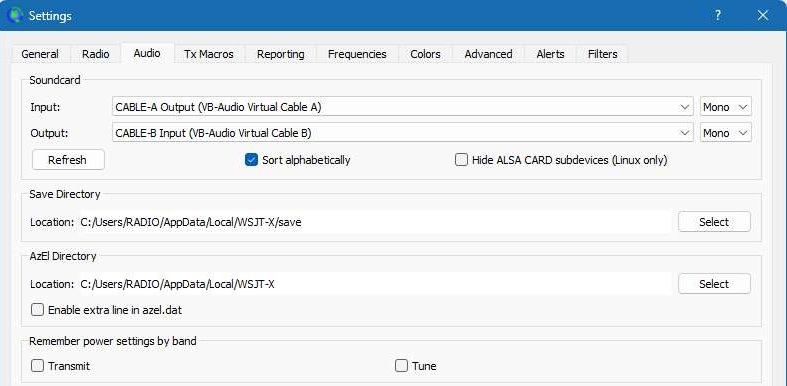The width and height of the screenshot is (787, 386).
Task: Click Select for the AzEl Directory
Action: coord(714,284)
